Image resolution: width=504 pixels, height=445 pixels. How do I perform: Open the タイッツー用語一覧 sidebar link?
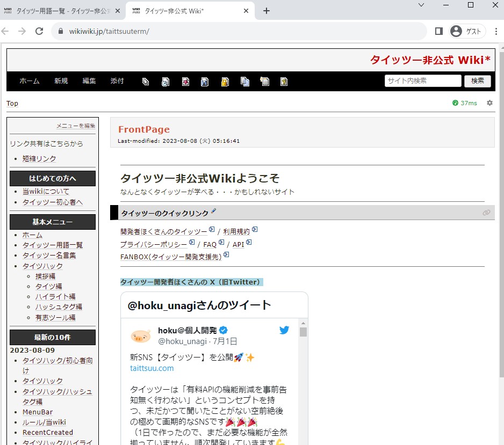(53, 245)
